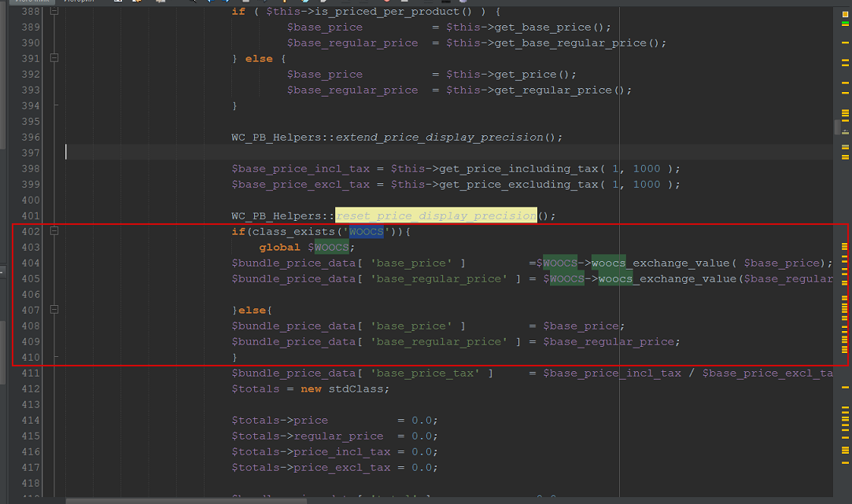Screen dimensions: 852x504
Task: Click 'base_price_tax' key on line 411
Action: pos(426,373)
